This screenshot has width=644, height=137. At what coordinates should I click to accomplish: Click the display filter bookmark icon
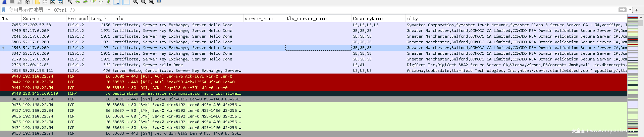[4, 10]
